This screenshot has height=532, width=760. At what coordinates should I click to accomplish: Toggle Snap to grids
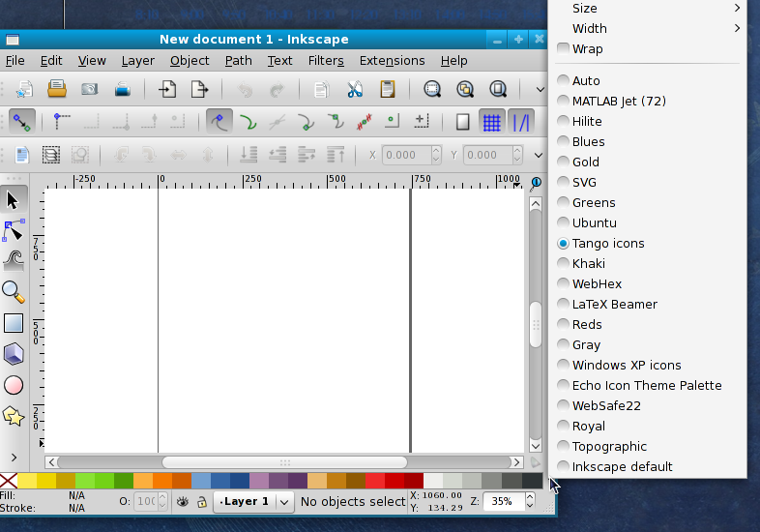click(x=492, y=122)
